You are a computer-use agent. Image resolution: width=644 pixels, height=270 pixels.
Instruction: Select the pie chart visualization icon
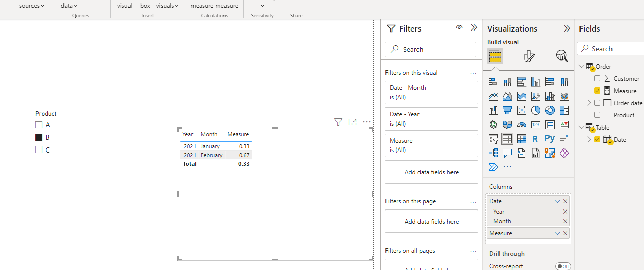click(x=535, y=110)
